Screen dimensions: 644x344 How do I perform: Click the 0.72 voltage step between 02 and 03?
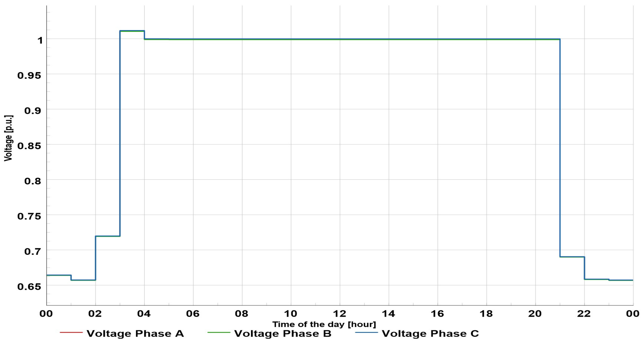108,236
